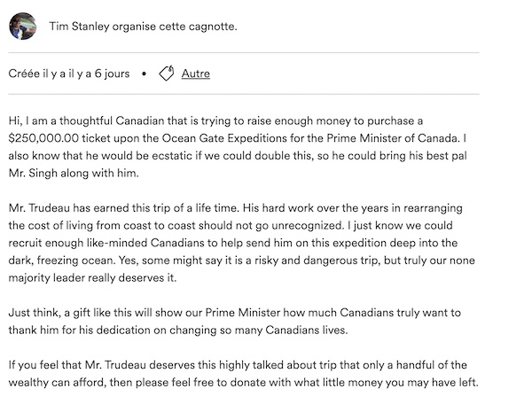Click the "thank him for his dedication" line
The width and height of the screenshot is (532, 420).
point(178,331)
